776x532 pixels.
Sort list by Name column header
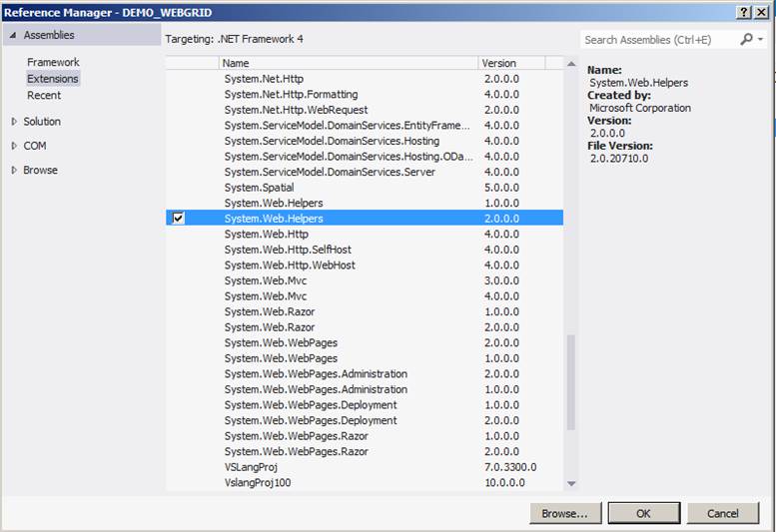(x=349, y=63)
